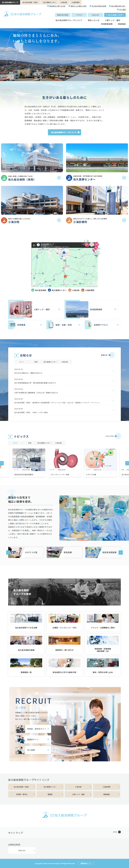Image resolution: width=129 pixels, height=868 pixels.
Task: Open the 秋の文化月間2025 news item
Action: [x=64, y=371]
